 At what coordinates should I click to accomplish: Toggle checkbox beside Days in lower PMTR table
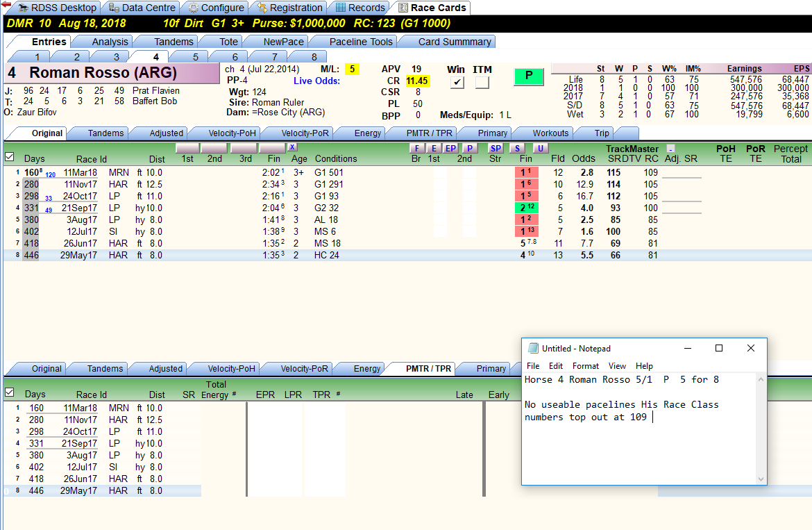9,392
